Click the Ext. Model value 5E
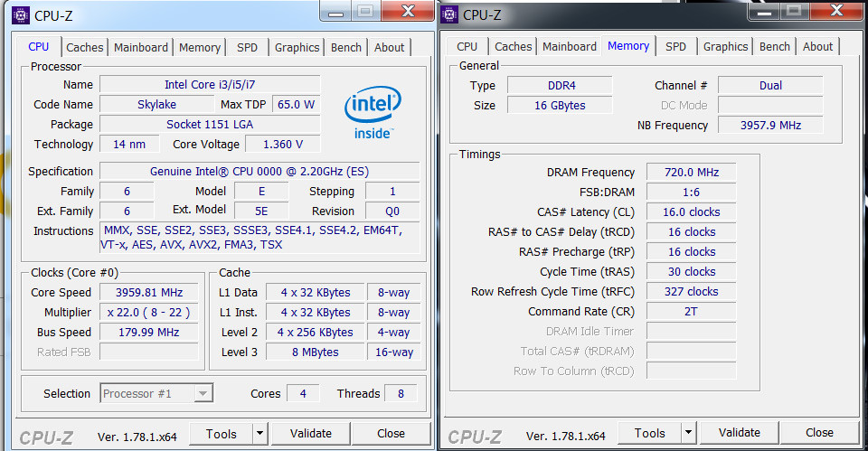868x451 pixels. point(261,211)
